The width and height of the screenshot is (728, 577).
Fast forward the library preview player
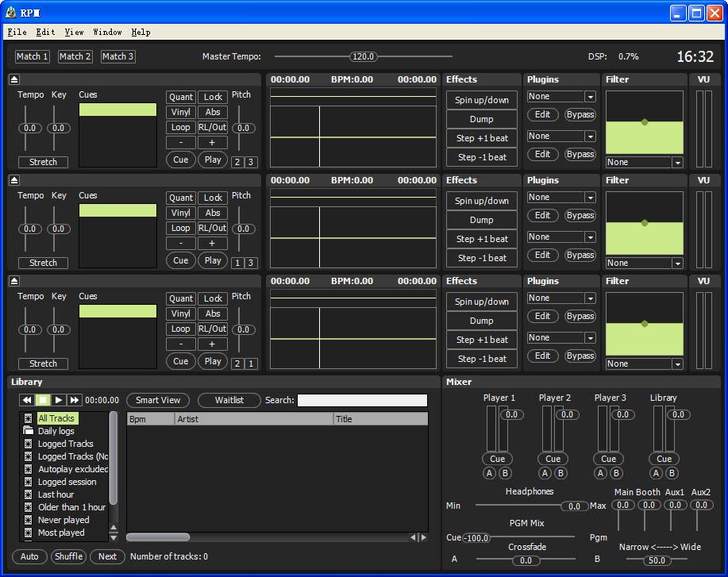75,400
